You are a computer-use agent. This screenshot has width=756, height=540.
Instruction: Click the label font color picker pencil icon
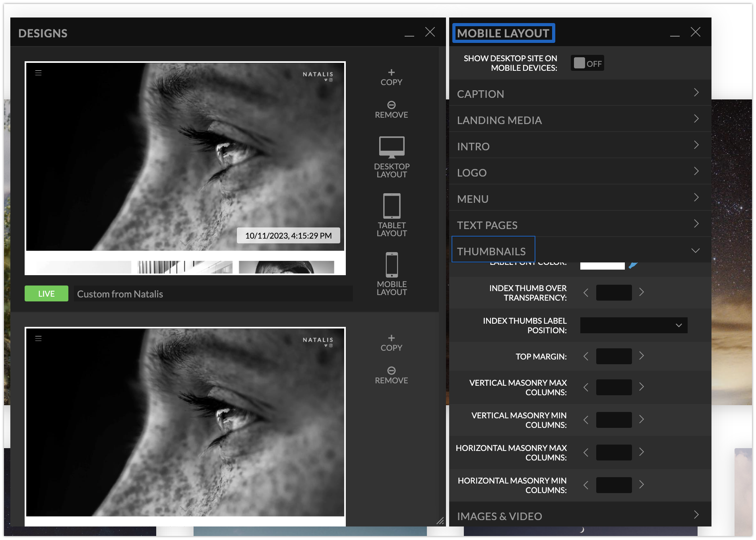pyautogui.click(x=633, y=265)
